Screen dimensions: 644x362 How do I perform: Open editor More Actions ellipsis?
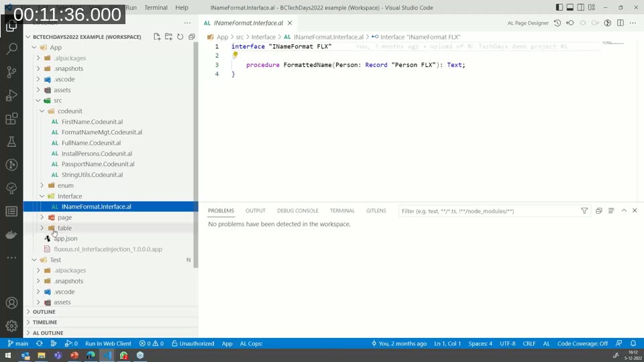[633, 23]
